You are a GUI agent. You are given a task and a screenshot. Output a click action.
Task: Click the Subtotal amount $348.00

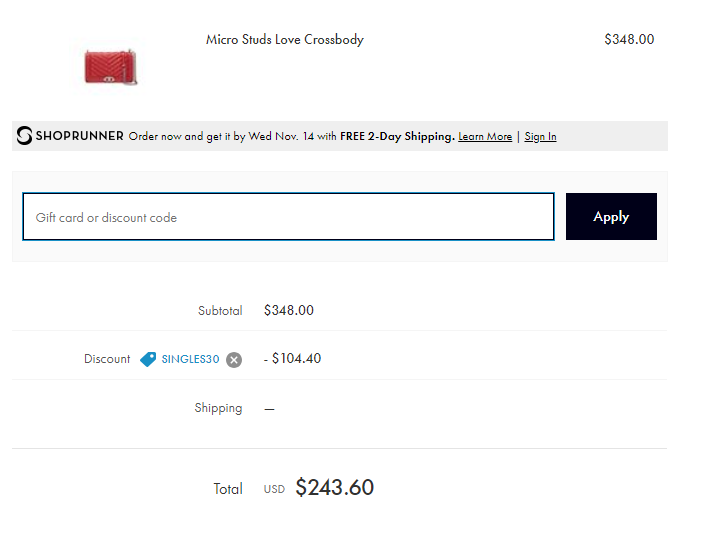(x=289, y=310)
